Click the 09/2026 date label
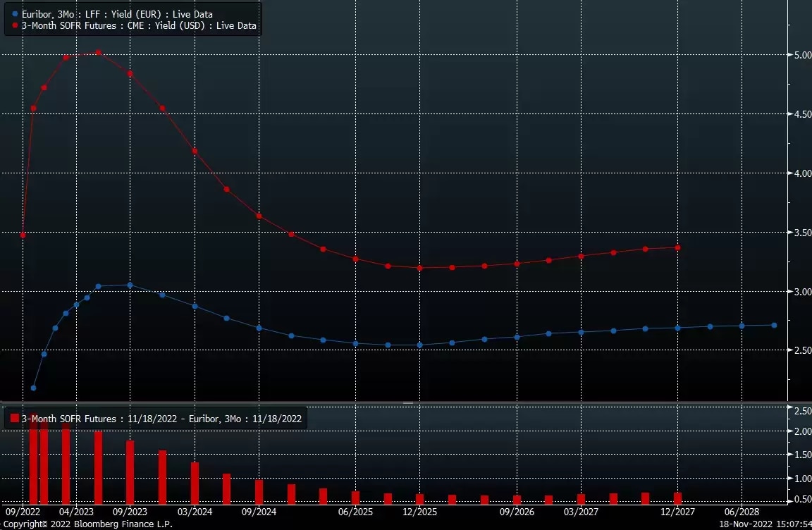This screenshot has height=530, width=812. pyautogui.click(x=517, y=512)
